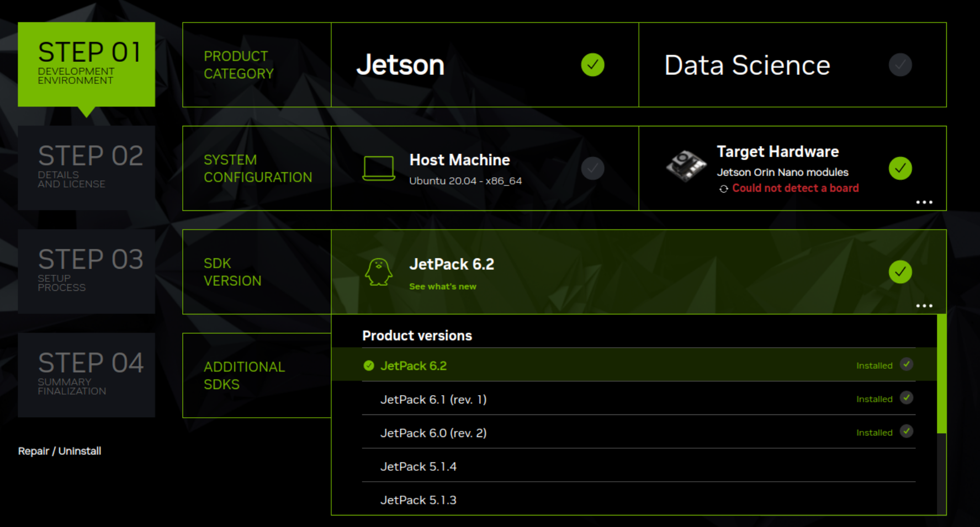This screenshot has height=527, width=980.
Task: Open the Repair / Uninstall link
Action: coord(60,451)
